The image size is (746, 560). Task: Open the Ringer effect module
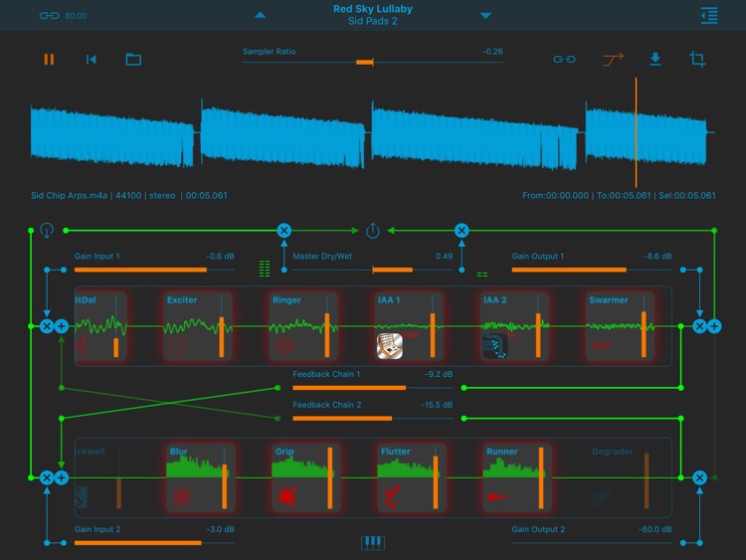pos(303,326)
